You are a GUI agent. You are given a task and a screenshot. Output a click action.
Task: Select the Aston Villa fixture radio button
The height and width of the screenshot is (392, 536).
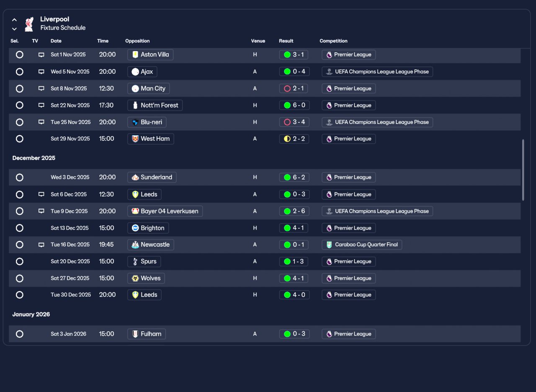click(x=19, y=54)
